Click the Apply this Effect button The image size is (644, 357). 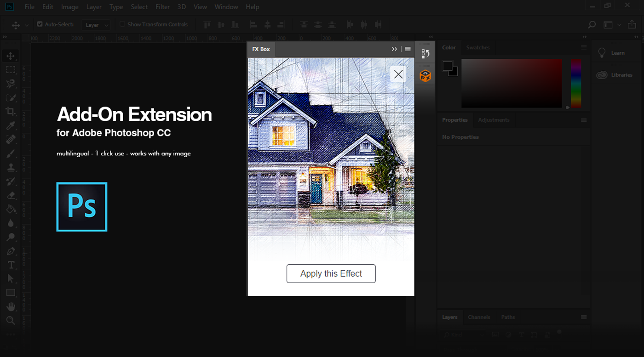click(331, 273)
